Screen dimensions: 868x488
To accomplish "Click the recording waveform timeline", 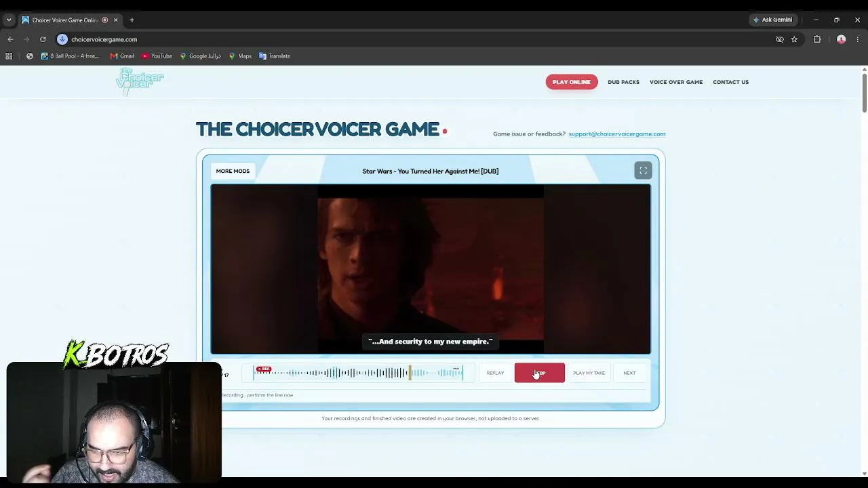I will 358,373.
